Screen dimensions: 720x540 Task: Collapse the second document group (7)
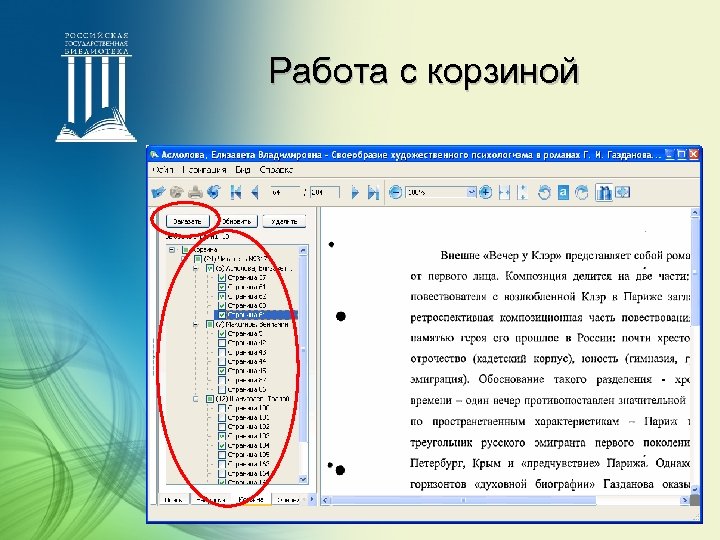coord(196,324)
